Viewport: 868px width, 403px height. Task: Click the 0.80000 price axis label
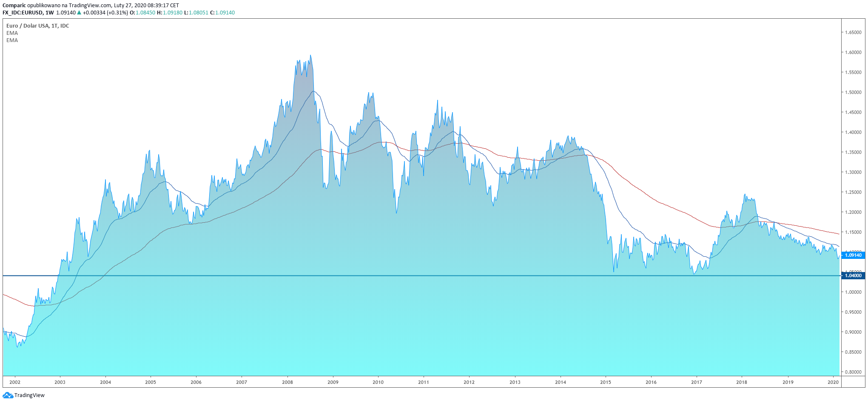click(853, 372)
